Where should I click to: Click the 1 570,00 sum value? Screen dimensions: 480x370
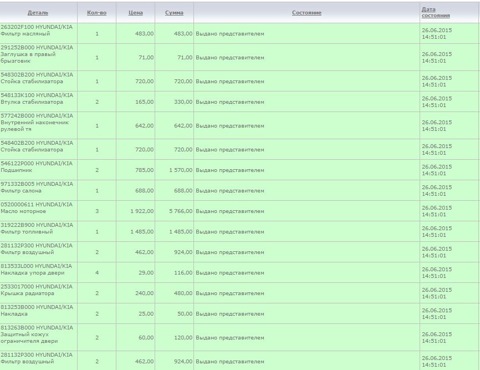(181, 170)
